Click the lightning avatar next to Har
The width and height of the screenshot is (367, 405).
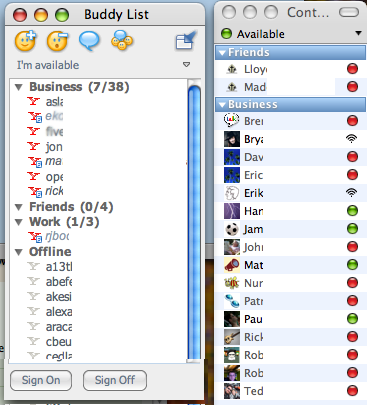232,211
